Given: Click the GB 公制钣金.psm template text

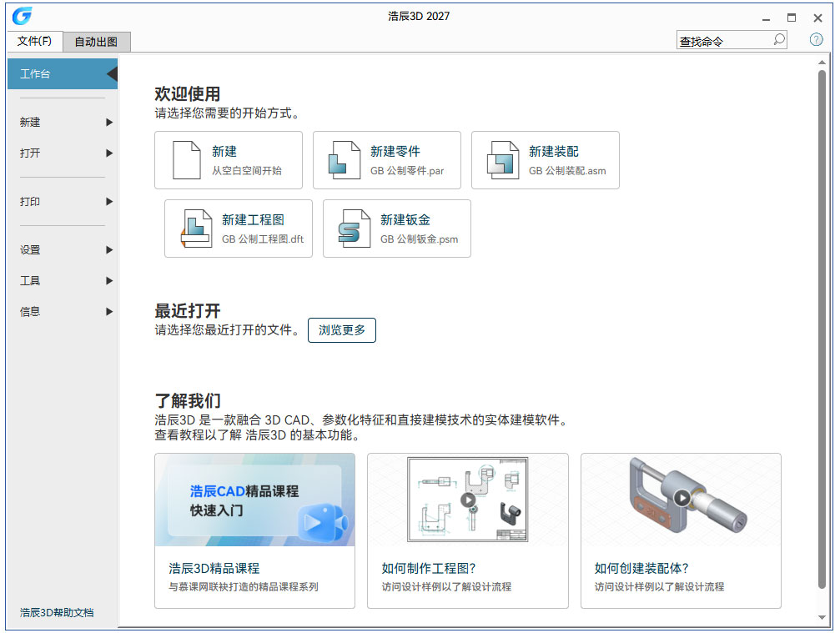Looking at the screenshot, I should tap(419, 239).
